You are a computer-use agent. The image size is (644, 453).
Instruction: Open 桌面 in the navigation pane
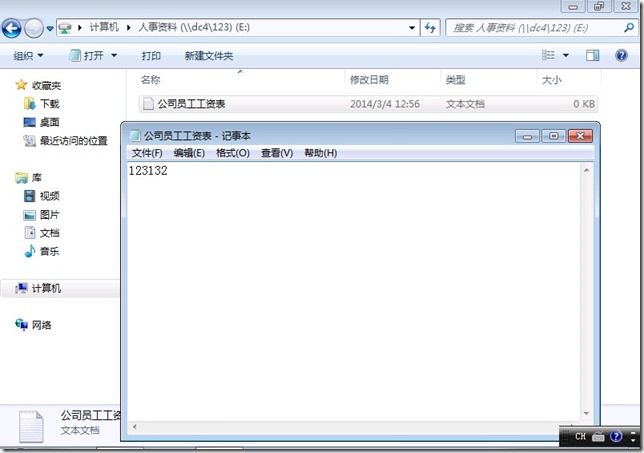(x=50, y=122)
